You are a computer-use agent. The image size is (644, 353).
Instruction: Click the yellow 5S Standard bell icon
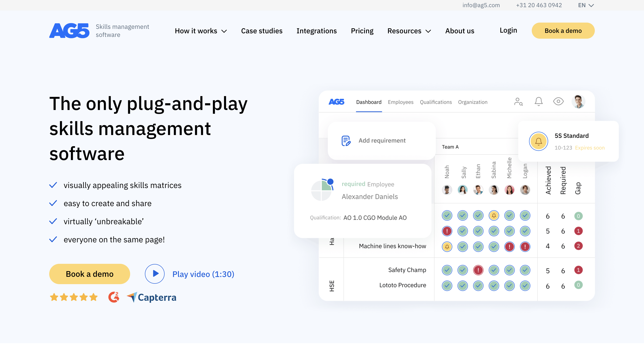coord(538,141)
